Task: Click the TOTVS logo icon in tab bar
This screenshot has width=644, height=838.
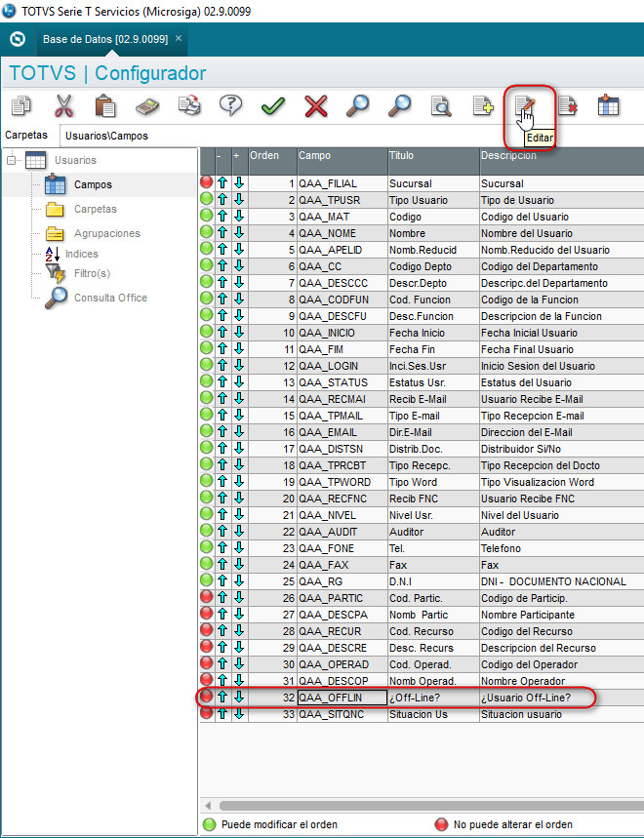Action: click(x=18, y=39)
